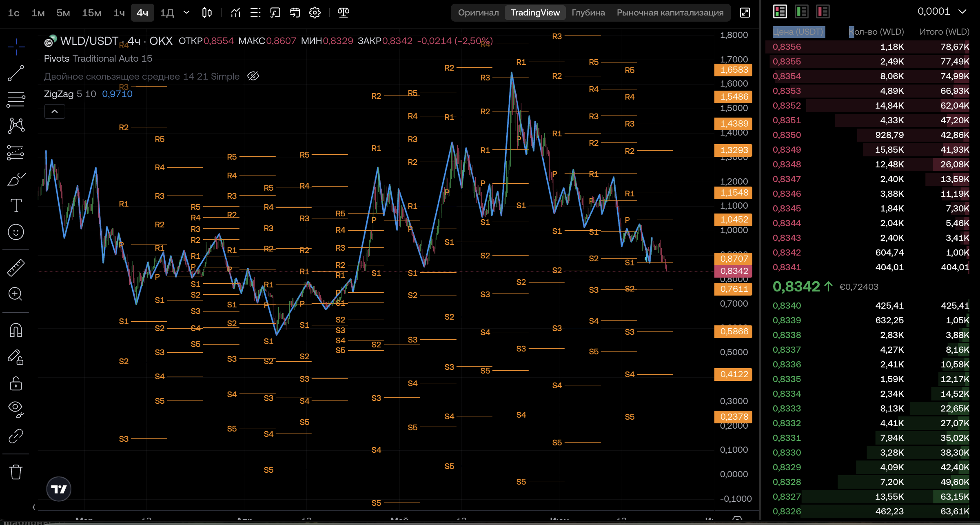Expand the more timeframes dropdown arrow
Screen dimensions: 980x525
pos(186,13)
